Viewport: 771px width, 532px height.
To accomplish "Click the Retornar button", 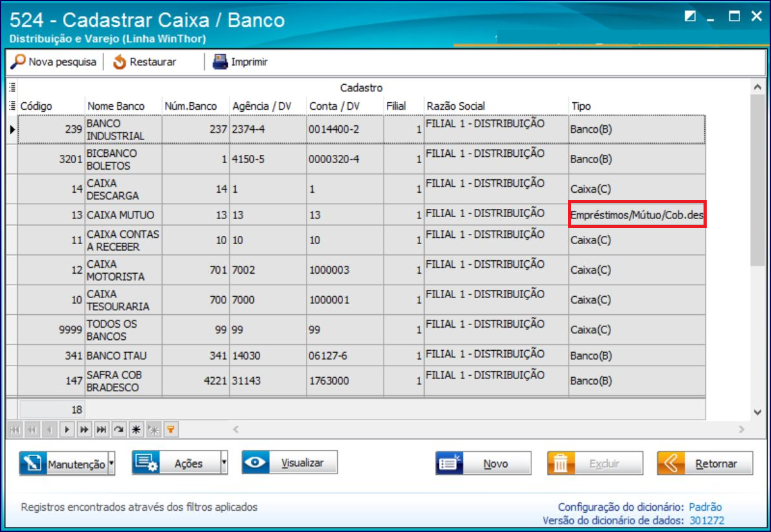I will pos(705,463).
